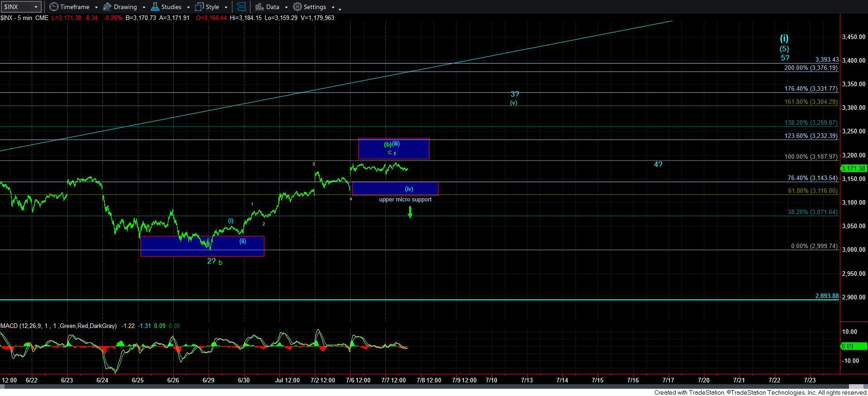Select the (i) label near 6/29 rally
868x396 pixels.
coord(231,221)
